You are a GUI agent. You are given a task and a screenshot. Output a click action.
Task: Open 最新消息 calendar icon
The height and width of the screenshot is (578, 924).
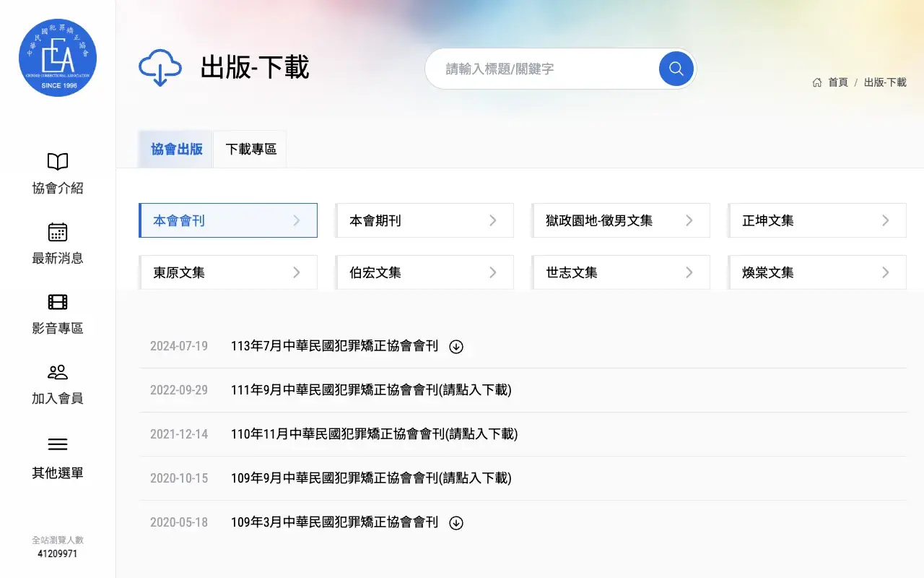point(58,232)
